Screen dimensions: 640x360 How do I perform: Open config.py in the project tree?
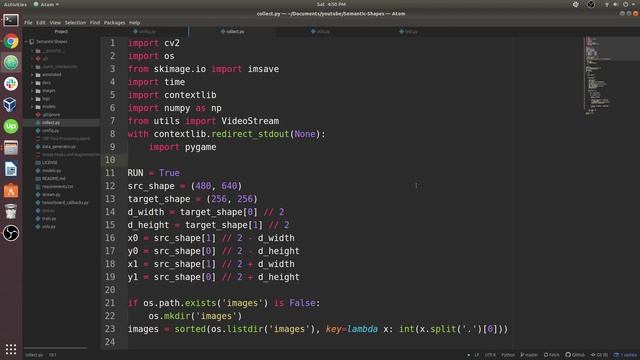(50, 131)
